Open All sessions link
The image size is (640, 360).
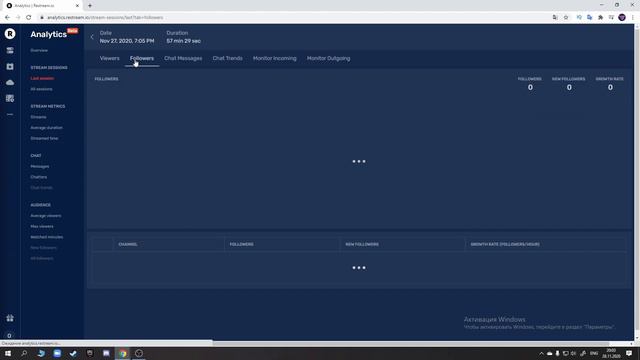pyautogui.click(x=41, y=89)
